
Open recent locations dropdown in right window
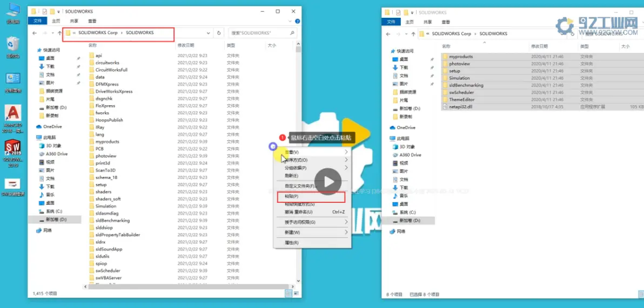click(x=406, y=33)
